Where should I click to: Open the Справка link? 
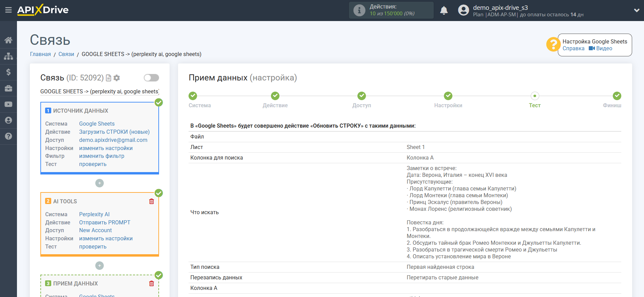573,49
